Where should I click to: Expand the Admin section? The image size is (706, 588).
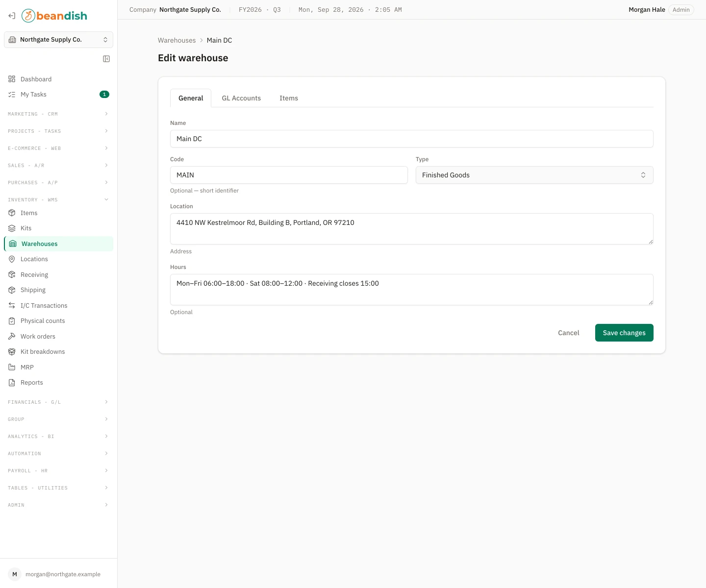[59, 505]
